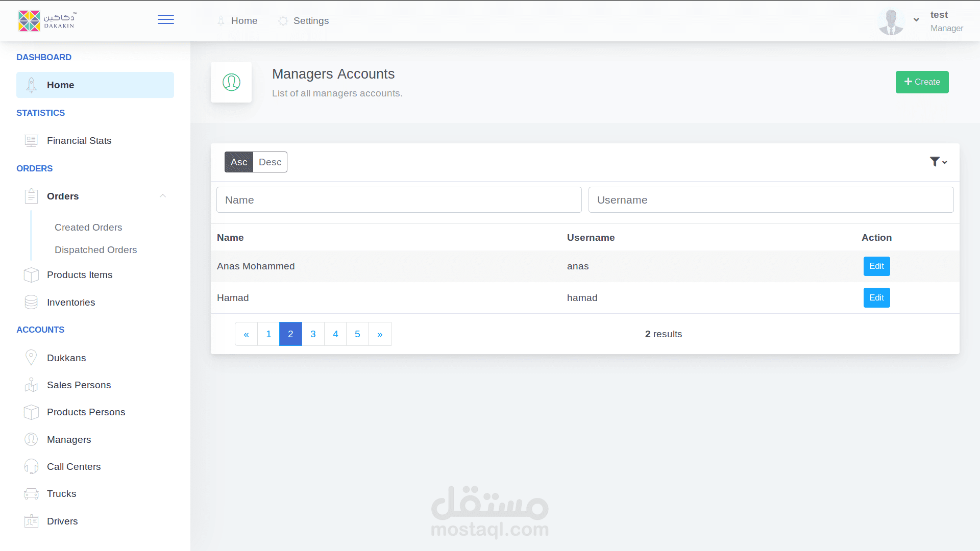This screenshot has width=980, height=551.
Task: Click the hamburger menu icon in header
Action: pos(165,19)
